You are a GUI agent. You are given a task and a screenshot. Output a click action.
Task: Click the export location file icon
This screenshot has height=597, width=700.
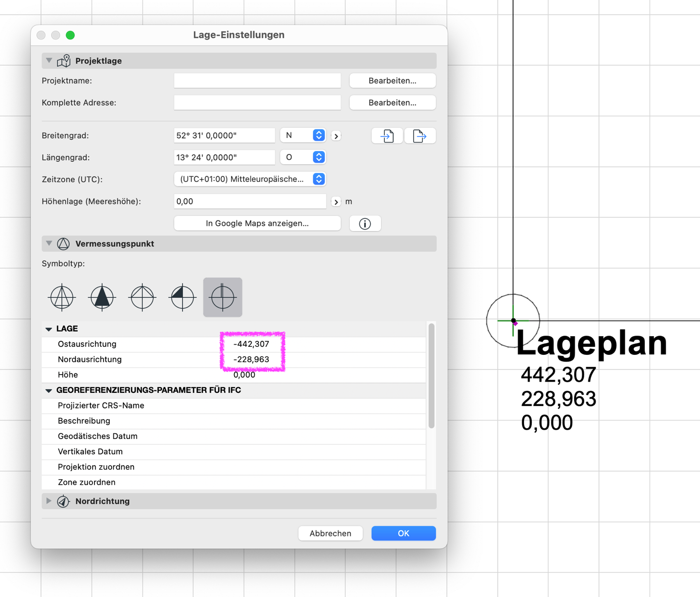[x=420, y=136]
